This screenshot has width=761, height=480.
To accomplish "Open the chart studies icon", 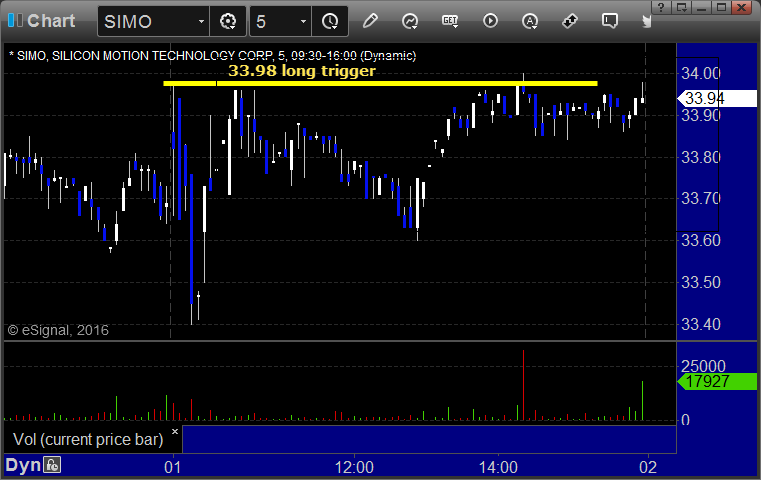I will (410, 21).
